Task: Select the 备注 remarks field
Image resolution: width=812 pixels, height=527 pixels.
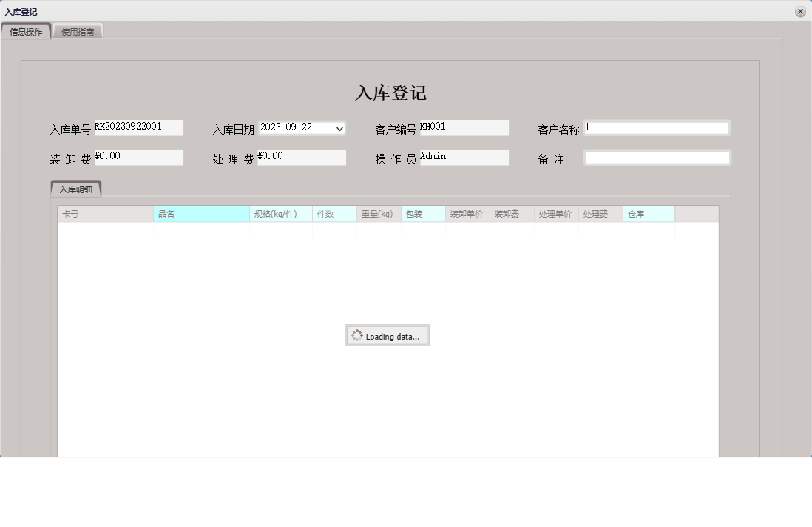Action: pos(657,156)
